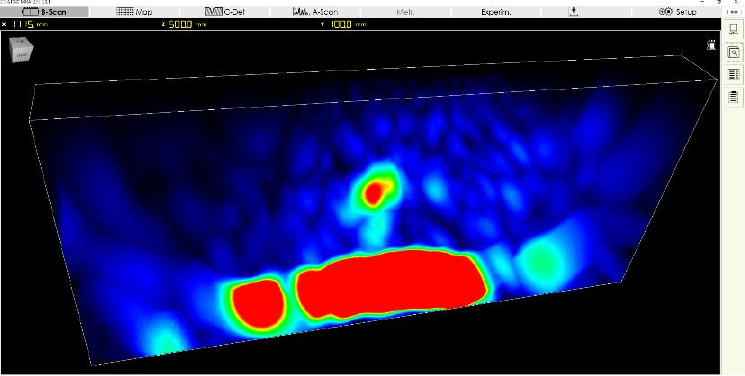Select the Meas. tab

point(406,12)
